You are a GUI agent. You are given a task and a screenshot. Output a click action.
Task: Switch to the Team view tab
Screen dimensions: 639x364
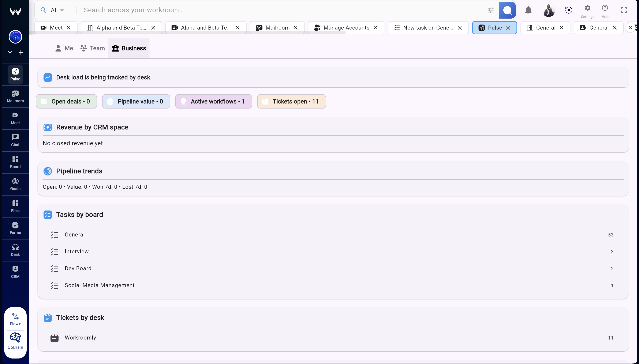(92, 48)
